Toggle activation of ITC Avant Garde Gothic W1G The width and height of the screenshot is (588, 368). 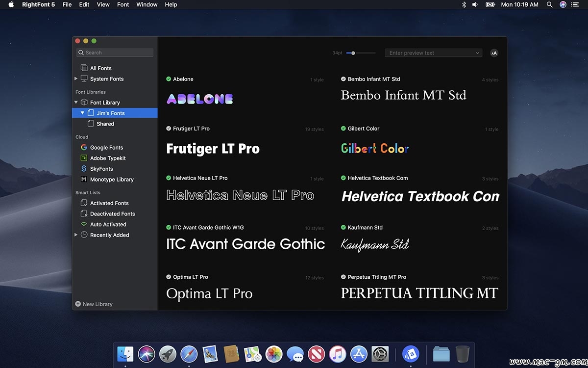click(x=169, y=228)
